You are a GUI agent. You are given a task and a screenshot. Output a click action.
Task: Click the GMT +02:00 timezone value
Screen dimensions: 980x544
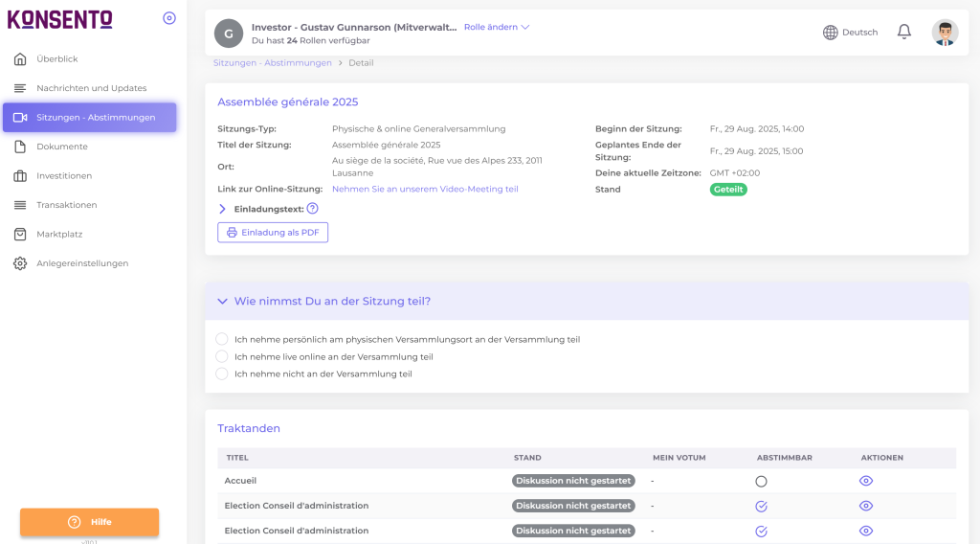point(735,173)
